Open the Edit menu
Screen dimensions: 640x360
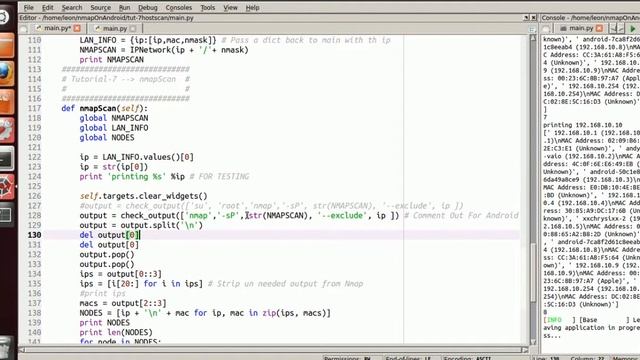click(x=47, y=7)
